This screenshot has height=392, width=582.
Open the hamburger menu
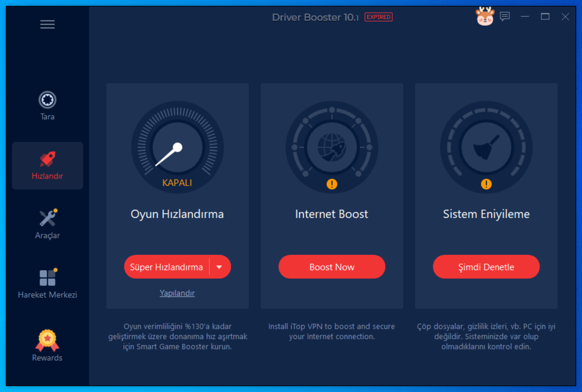(x=48, y=25)
